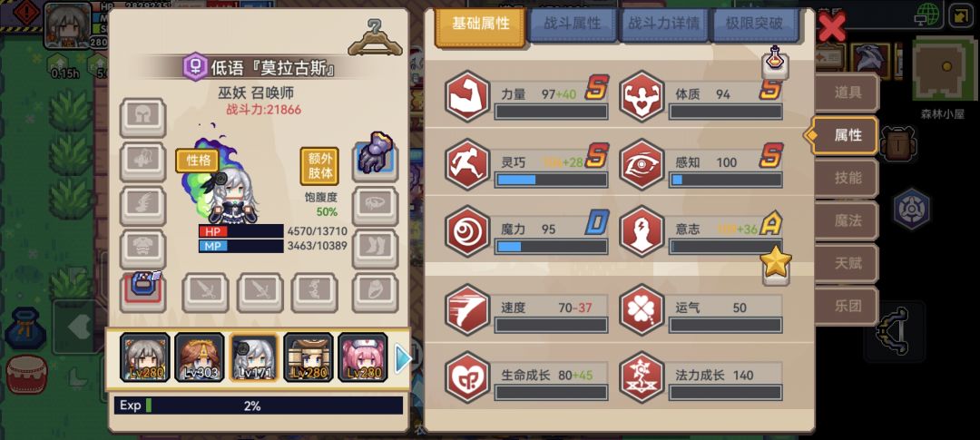The height and width of the screenshot is (440, 980).
Task: Select the Lv303 character portrait
Action: (x=200, y=357)
